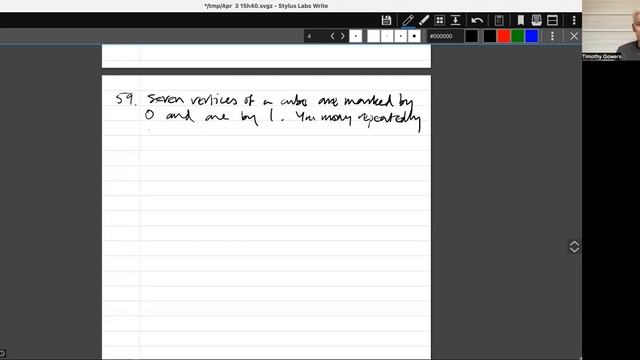Click the clock icon at bottom-left corner
The width and height of the screenshot is (640, 360).
tap(2, 353)
